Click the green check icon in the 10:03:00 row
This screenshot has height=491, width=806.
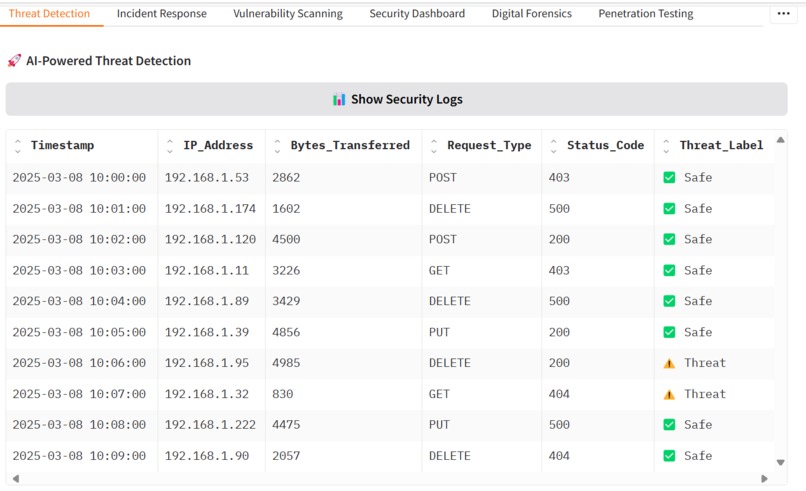[669, 270]
